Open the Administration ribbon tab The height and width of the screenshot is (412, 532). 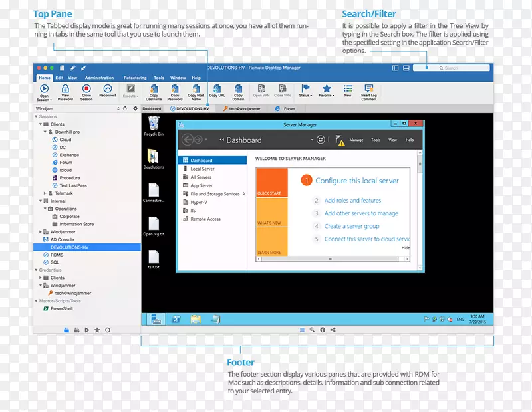click(x=99, y=78)
